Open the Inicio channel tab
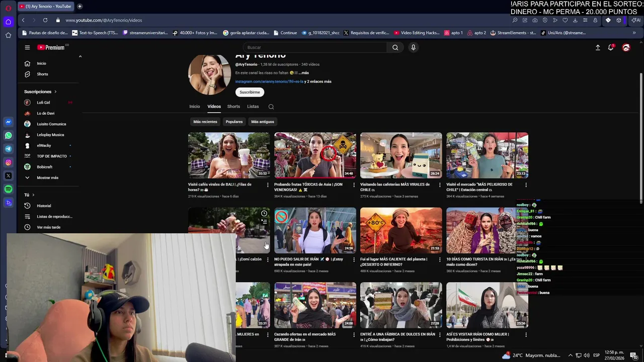This screenshot has width=644, height=362. click(194, 107)
